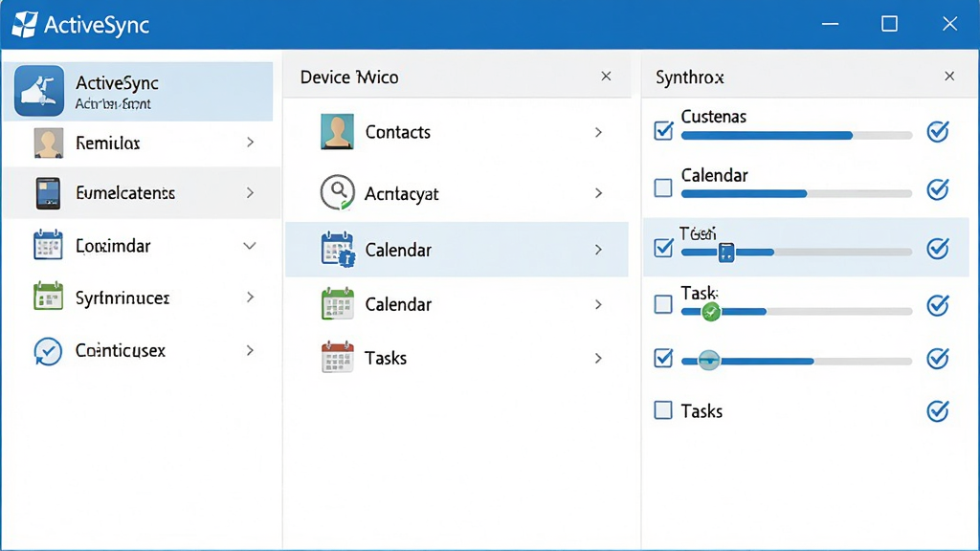The width and height of the screenshot is (980, 551).
Task: Enable the Calendar checkbox in Synthrox panel
Action: coord(663,188)
